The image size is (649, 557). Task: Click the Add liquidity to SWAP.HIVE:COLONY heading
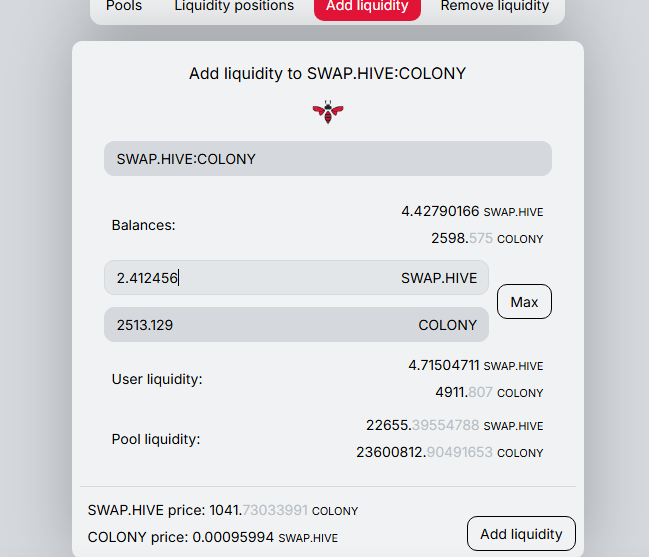coord(327,74)
